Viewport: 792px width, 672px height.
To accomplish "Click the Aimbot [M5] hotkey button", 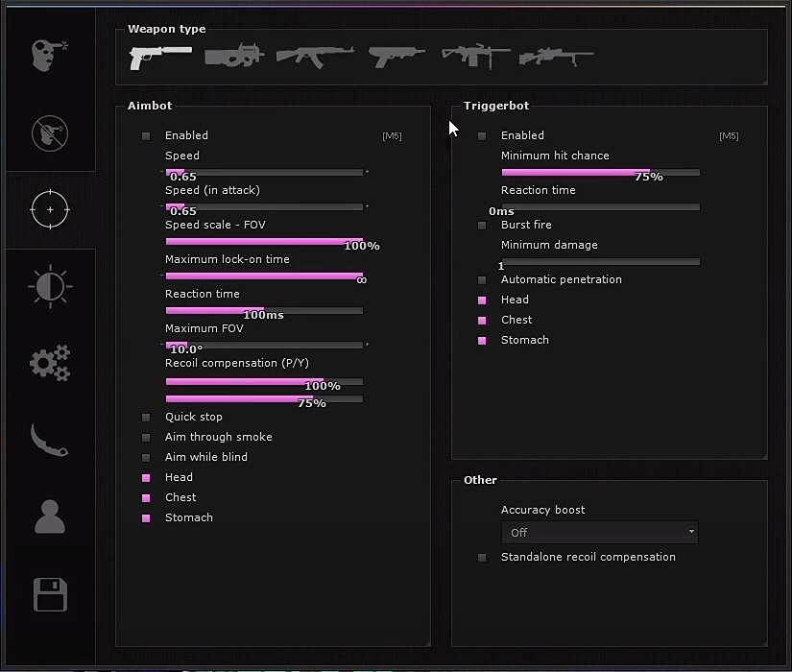I will [x=392, y=136].
